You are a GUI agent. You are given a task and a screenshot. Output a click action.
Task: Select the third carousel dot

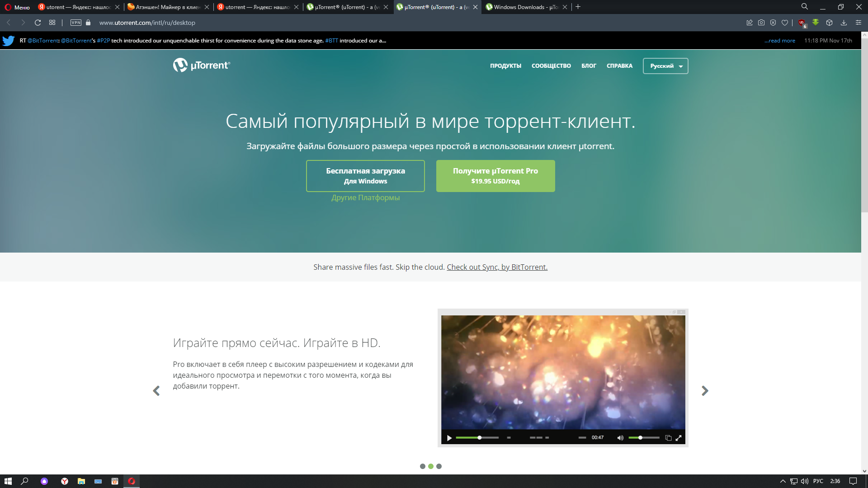tap(439, 466)
